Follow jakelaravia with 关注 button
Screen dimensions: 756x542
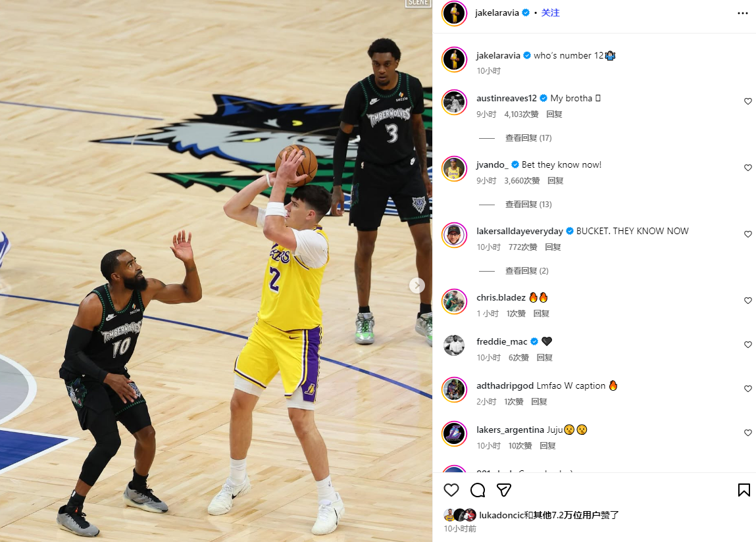[550, 13]
